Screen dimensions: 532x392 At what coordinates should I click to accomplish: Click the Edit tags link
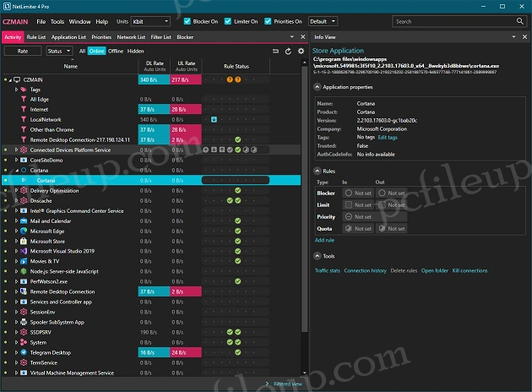(x=388, y=138)
